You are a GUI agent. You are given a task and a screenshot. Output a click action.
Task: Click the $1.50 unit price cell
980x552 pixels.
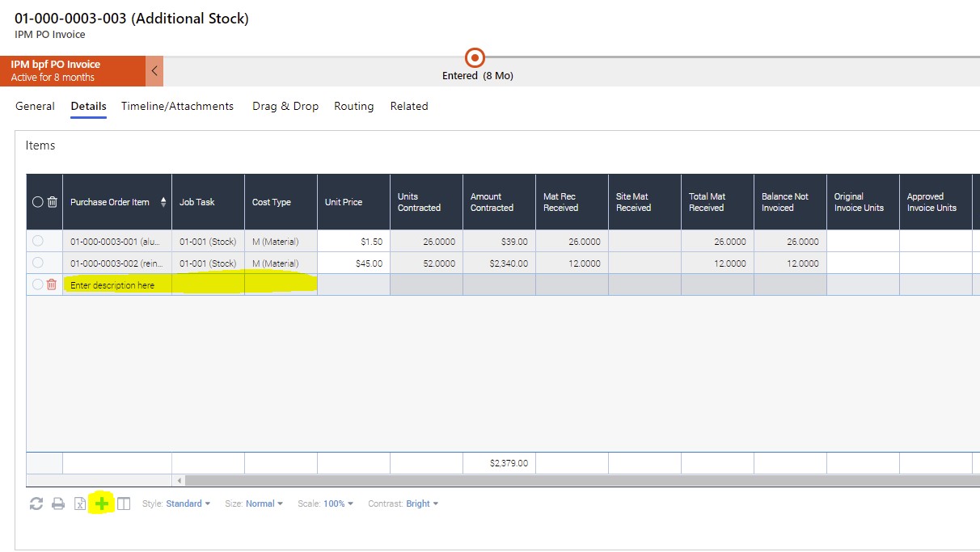(x=353, y=241)
